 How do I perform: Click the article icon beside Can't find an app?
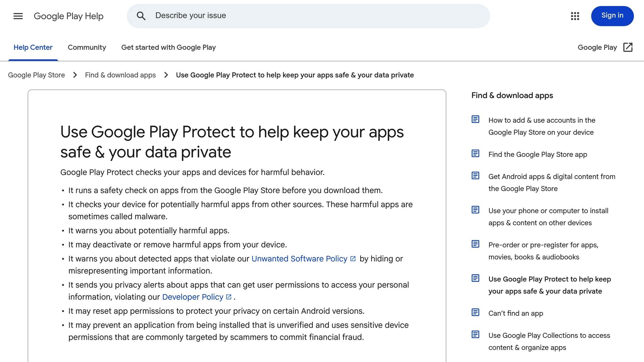coord(475,312)
